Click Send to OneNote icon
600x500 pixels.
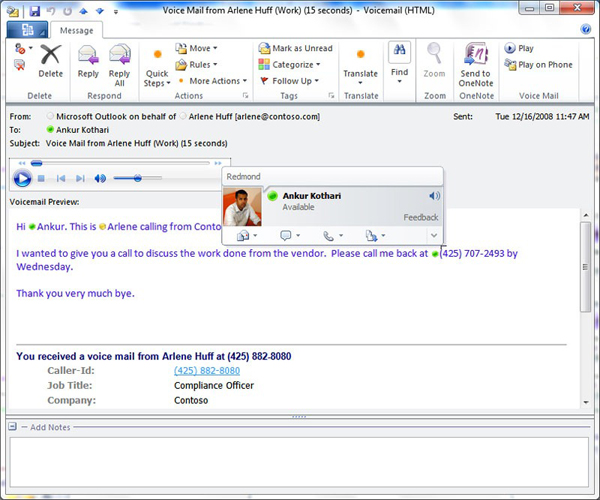(x=475, y=62)
